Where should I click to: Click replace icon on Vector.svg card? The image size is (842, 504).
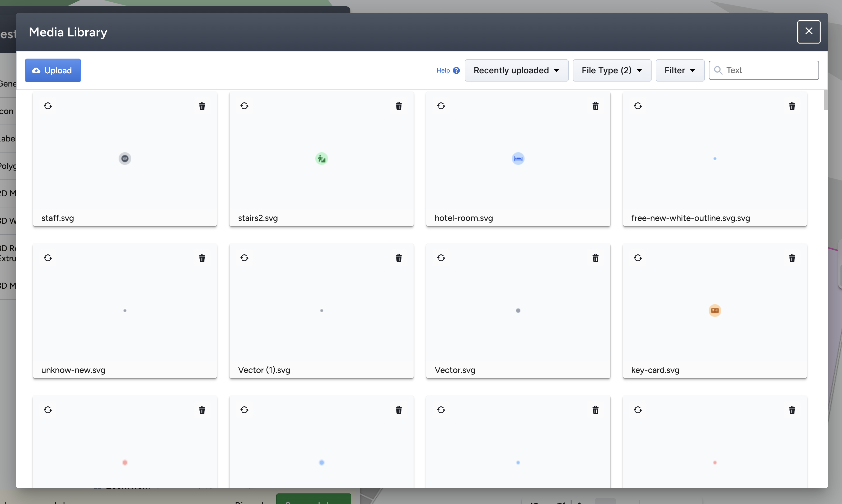[x=441, y=258]
